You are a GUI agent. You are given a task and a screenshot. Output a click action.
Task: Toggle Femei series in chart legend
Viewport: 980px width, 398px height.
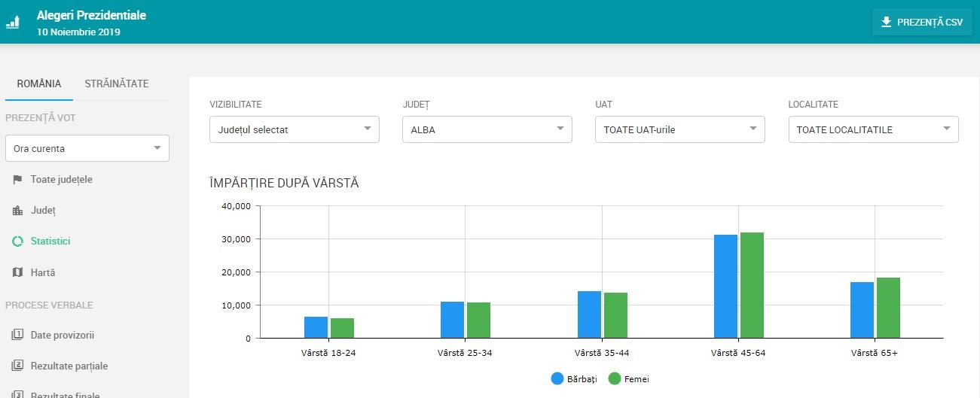(x=628, y=379)
